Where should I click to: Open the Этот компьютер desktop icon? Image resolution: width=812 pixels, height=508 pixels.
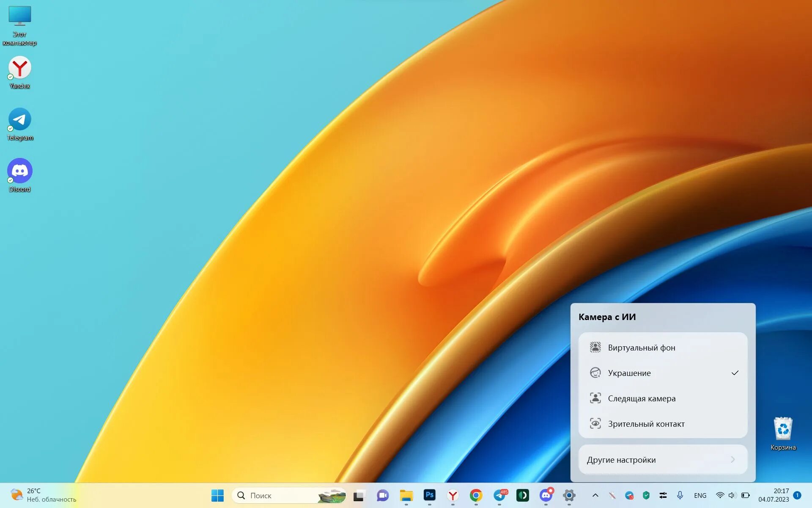tap(19, 25)
